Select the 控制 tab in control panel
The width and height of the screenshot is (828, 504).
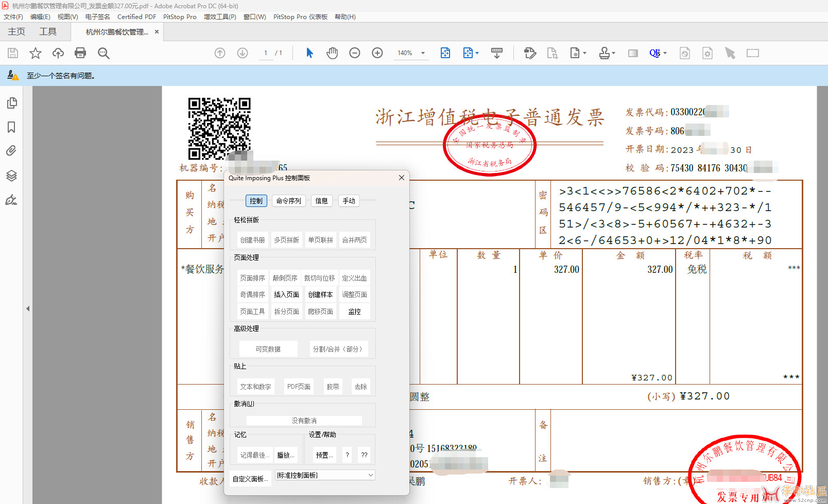(x=256, y=201)
